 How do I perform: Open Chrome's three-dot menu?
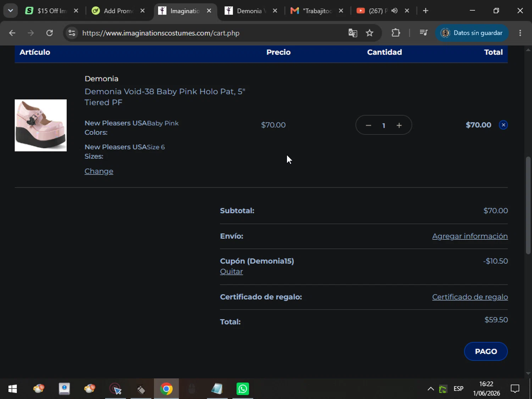tap(520, 33)
